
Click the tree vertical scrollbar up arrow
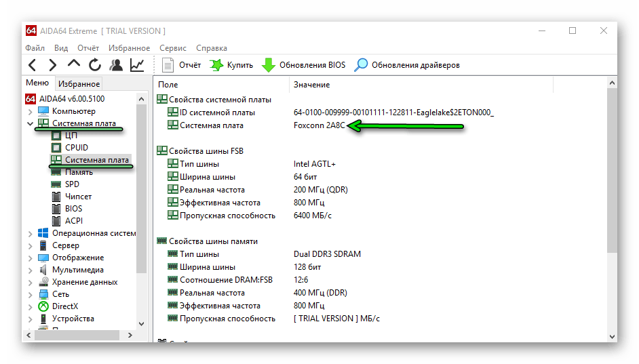(x=141, y=99)
